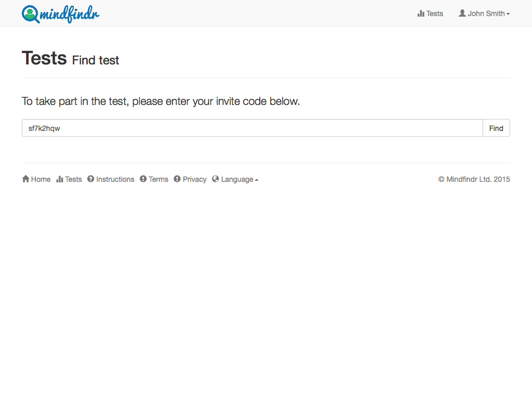
Task: Click the bar chart icon beside Tests in navbar
Action: tap(421, 14)
